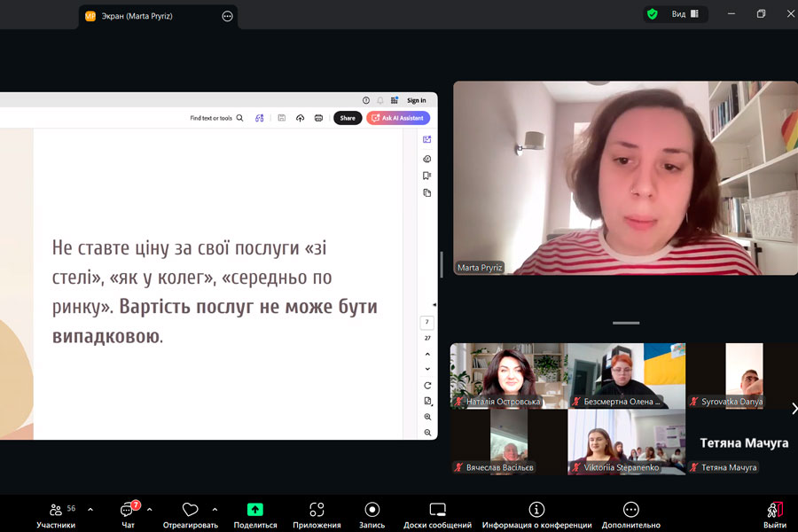Viewport: 798px width, 532px height.
Task: Click the Marta Pryriz speaker video
Action: 625,177
